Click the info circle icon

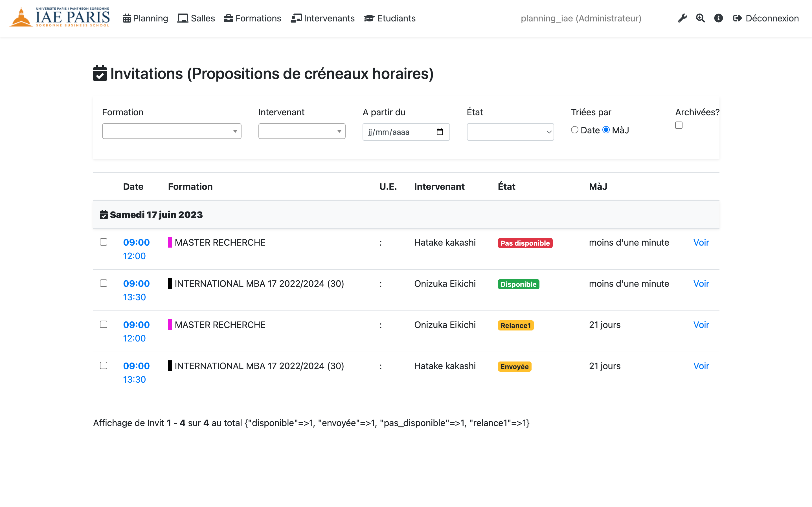coord(718,18)
